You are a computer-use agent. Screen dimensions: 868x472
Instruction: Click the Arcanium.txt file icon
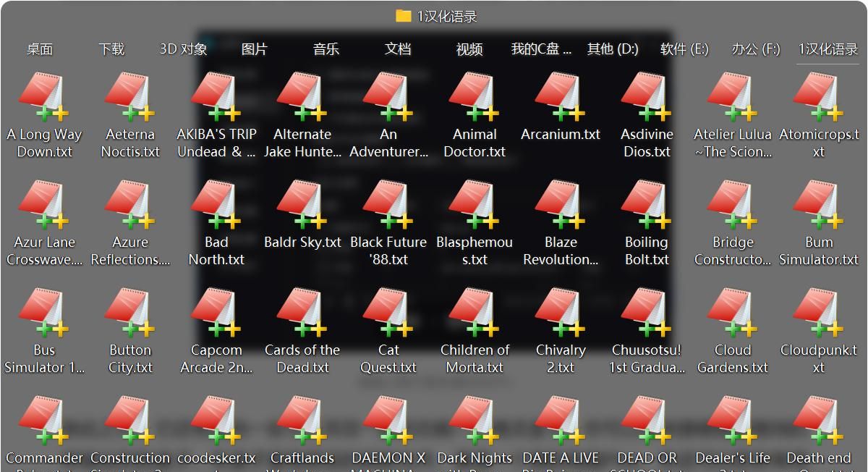[x=561, y=96]
